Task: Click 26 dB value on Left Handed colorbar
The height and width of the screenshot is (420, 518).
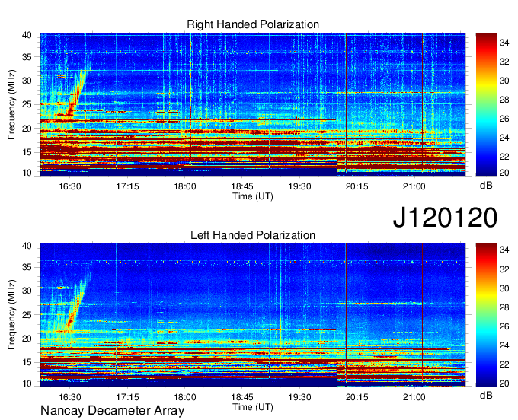Action: [x=504, y=326]
